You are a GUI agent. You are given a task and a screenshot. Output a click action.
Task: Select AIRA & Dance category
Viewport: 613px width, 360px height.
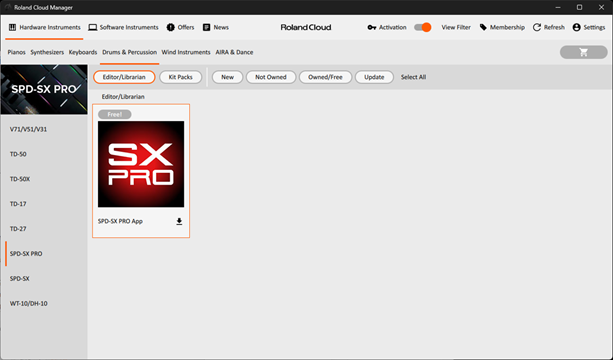coord(234,52)
